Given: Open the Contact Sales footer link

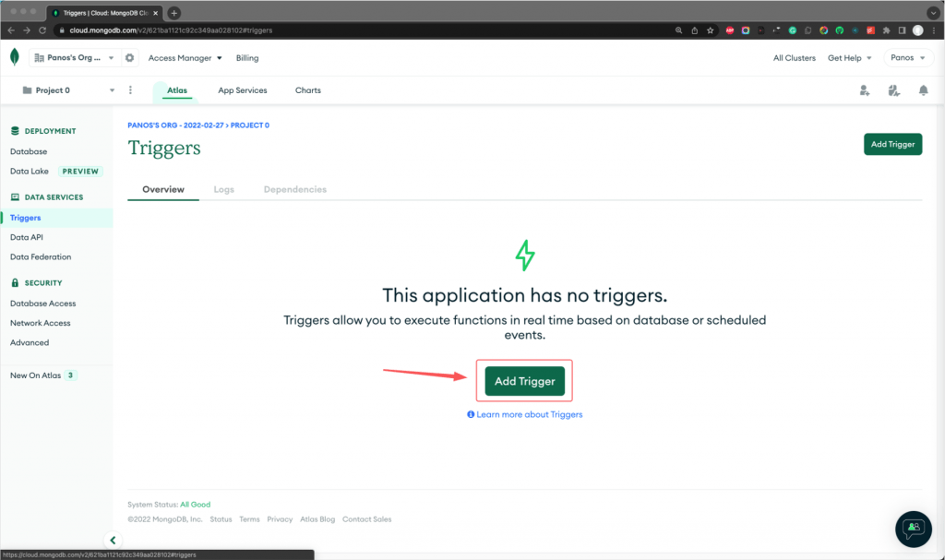Looking at the screenshot, I should tap(367, 519).
